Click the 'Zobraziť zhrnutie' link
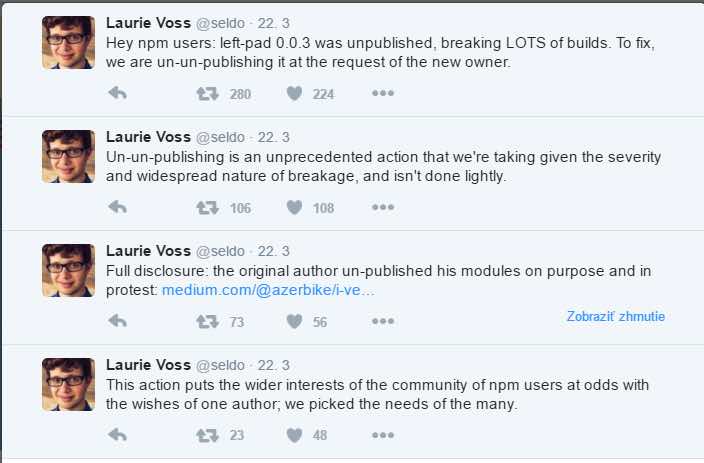This screenshot has width=704, height=463. pyautogui.click(x=615, y=317)
